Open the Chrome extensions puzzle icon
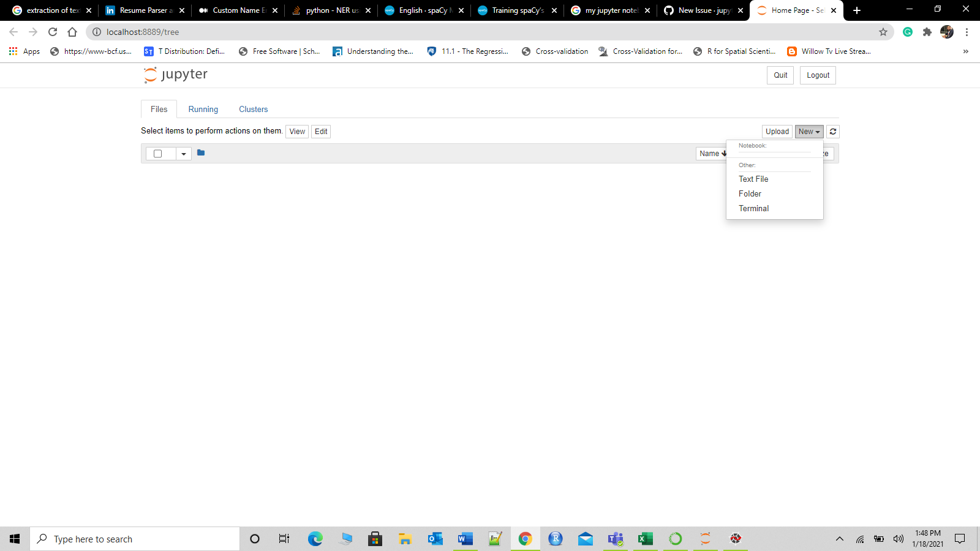The width and height of the screenshot is (980, 551). [x=927, y=32]
